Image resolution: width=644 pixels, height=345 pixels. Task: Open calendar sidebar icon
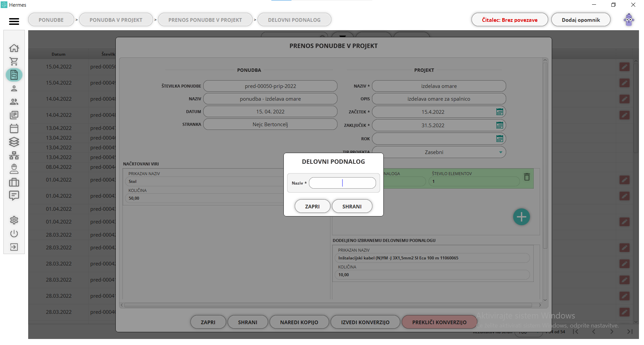click(14, 129)
